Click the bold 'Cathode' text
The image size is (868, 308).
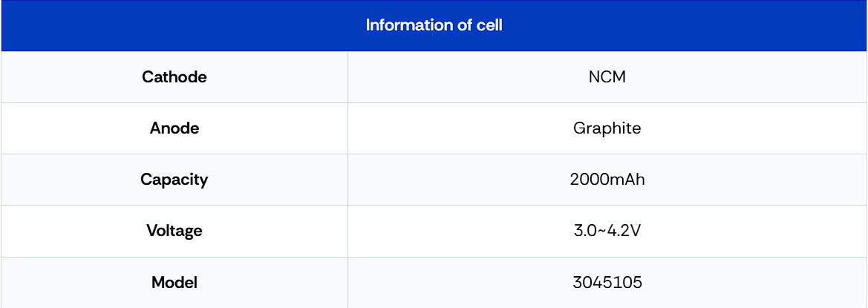pos(174,77)
